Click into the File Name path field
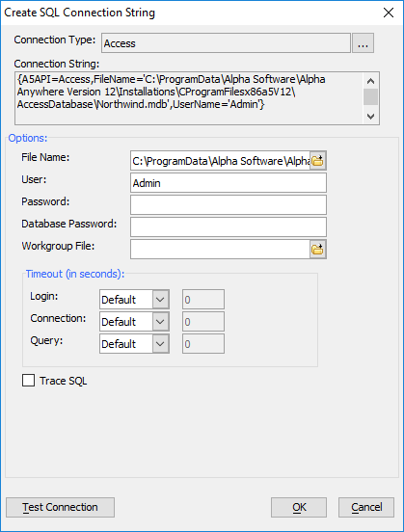Screen dimensions: 404x532 (220, 161)
